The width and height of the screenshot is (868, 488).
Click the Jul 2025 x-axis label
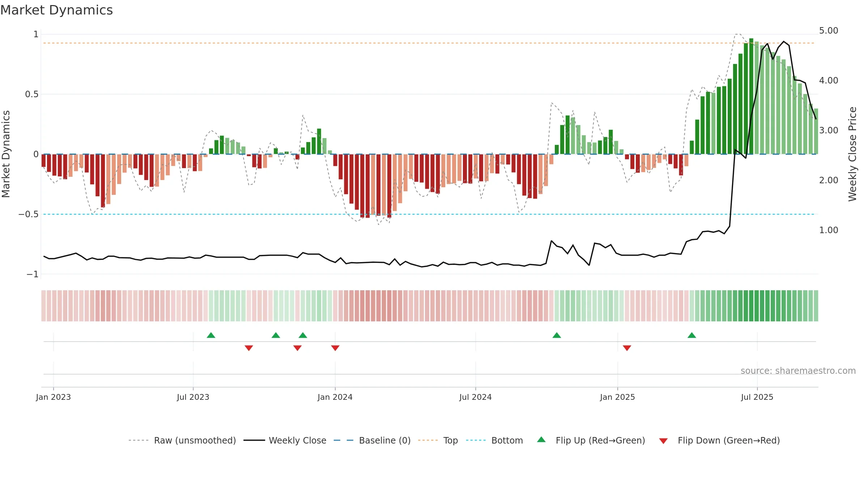(757, 397)
